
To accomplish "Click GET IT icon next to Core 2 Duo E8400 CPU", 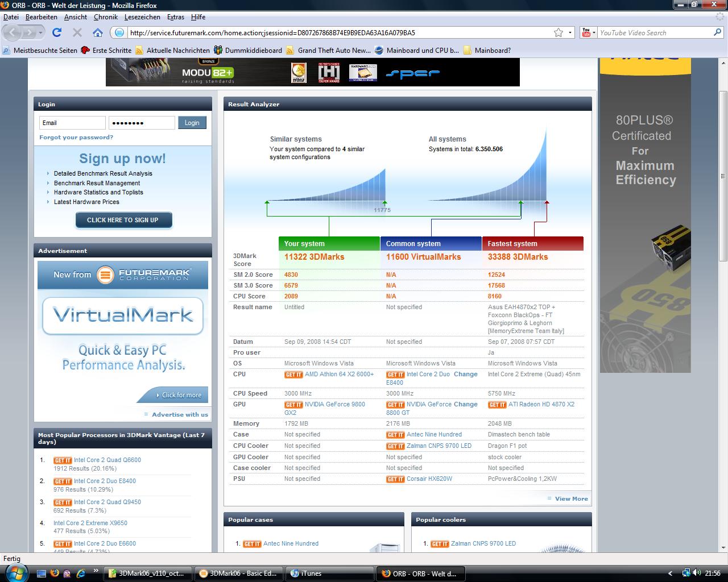I will (395, 375).
